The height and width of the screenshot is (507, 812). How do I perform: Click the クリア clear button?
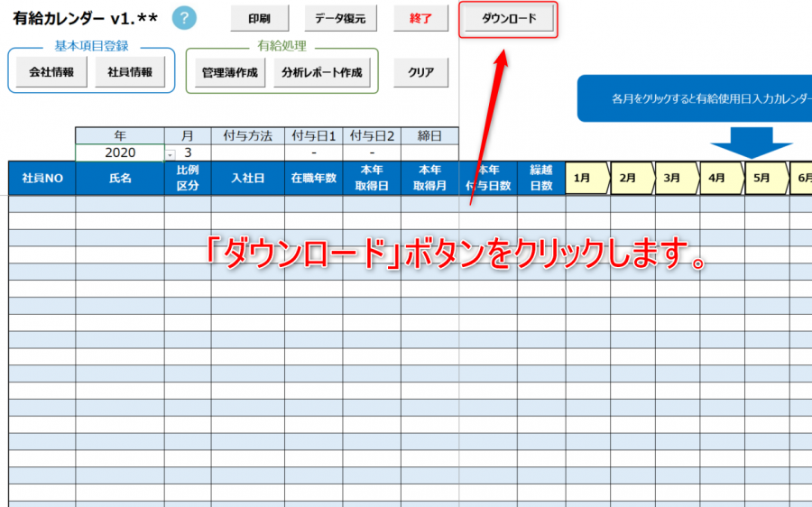(x=420, y=72)
